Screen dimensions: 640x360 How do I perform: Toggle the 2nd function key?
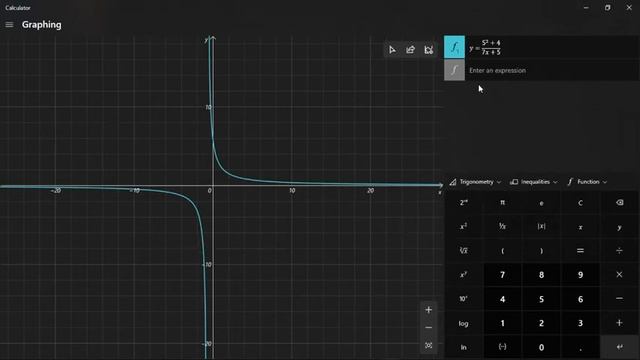coord(464,202)
